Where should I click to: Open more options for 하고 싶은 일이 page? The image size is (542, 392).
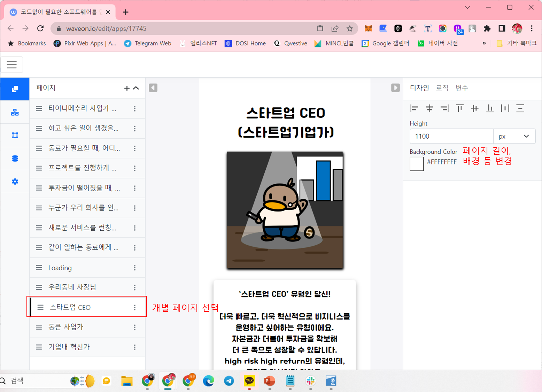click(135, 129)
